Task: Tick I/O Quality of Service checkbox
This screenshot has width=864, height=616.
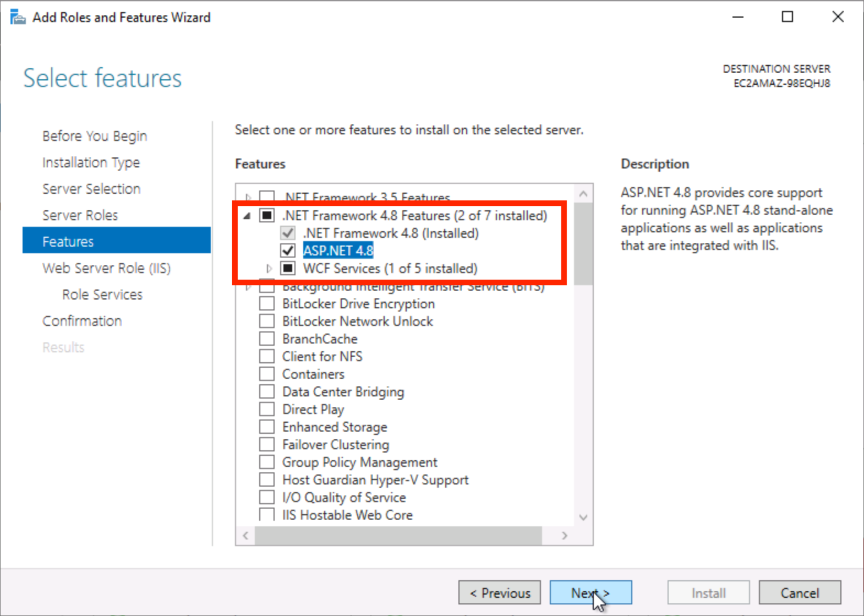Action: coord(267,497)
